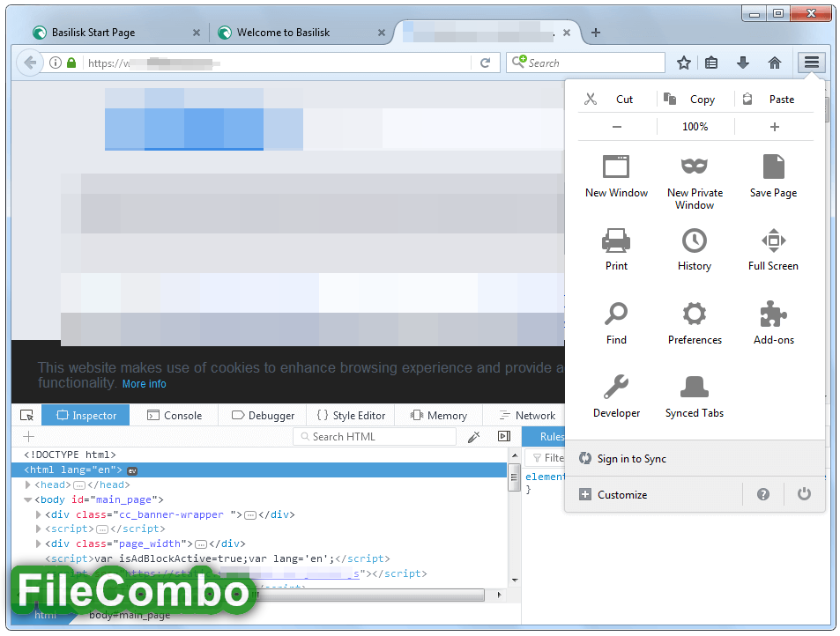Viewport: 840px width, 636px height.
Task: Open a new tab with plus button
Action: tap(595, 33)
